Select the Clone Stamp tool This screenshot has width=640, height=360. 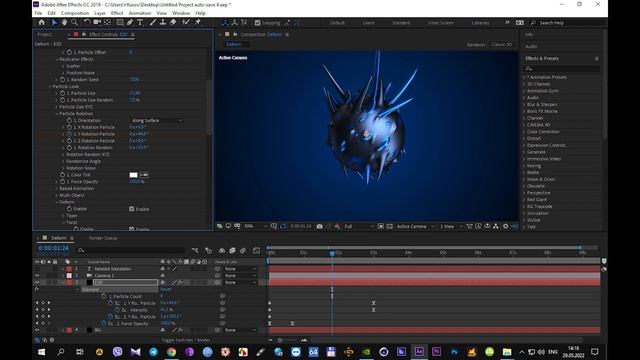click(x=162, y=22)
